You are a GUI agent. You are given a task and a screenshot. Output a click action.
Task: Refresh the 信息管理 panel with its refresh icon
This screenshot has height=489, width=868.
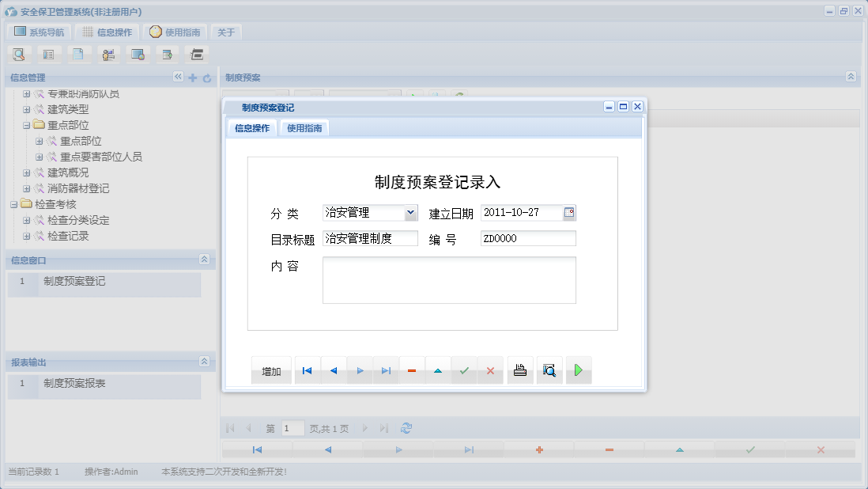(x=206, y=76)
